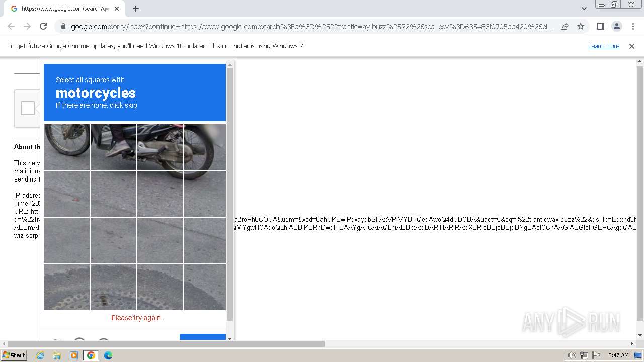Image resolution: width=644 pixels, height=362 pixels.
Task: Bookmark this tab with the star icon
Action: point(581,26)
